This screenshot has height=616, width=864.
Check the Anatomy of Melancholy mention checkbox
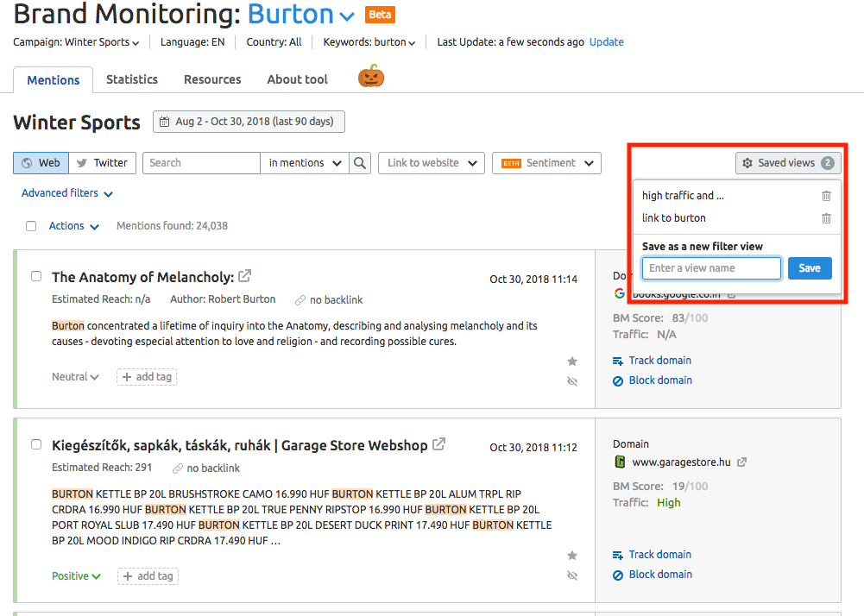pos(36,276)
